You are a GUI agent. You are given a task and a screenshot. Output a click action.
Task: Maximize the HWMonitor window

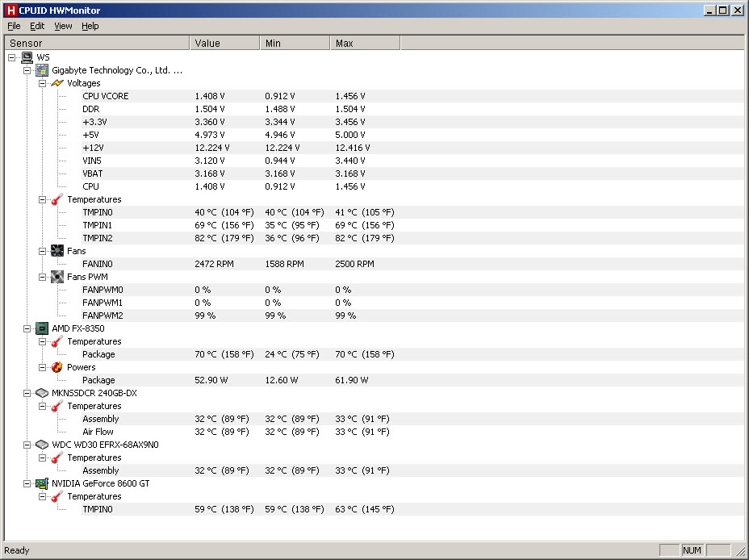click(724, 10)
